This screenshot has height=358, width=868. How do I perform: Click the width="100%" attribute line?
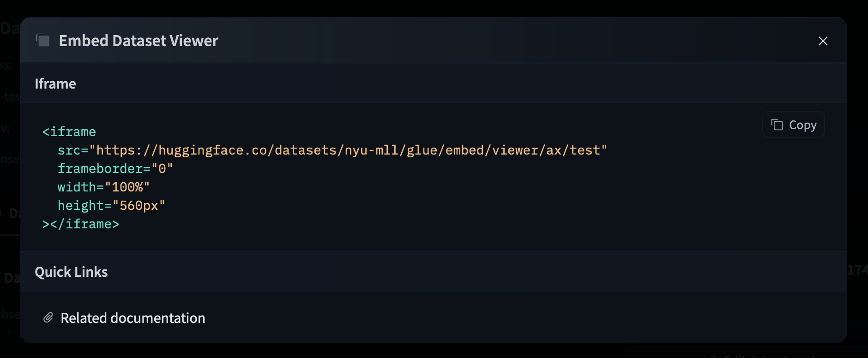pos(103,187)
